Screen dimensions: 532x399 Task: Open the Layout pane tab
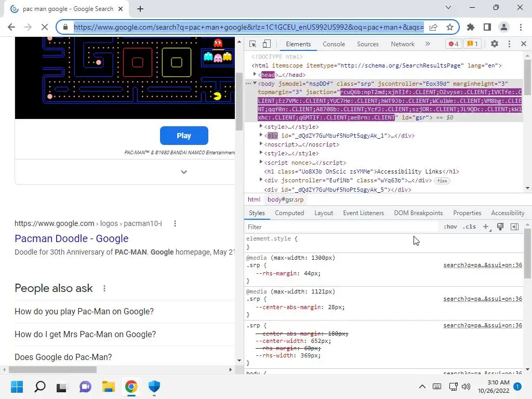324,213
